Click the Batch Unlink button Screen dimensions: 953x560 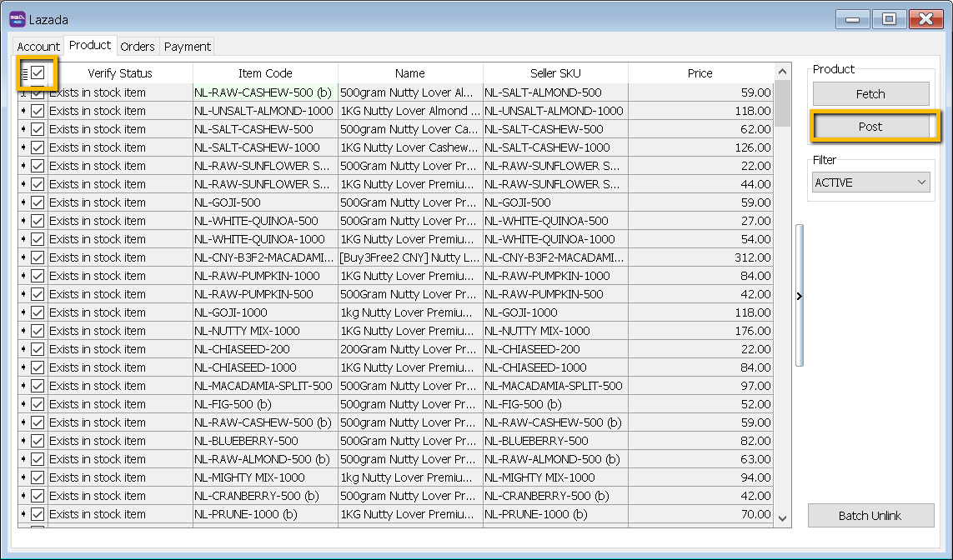870,516
